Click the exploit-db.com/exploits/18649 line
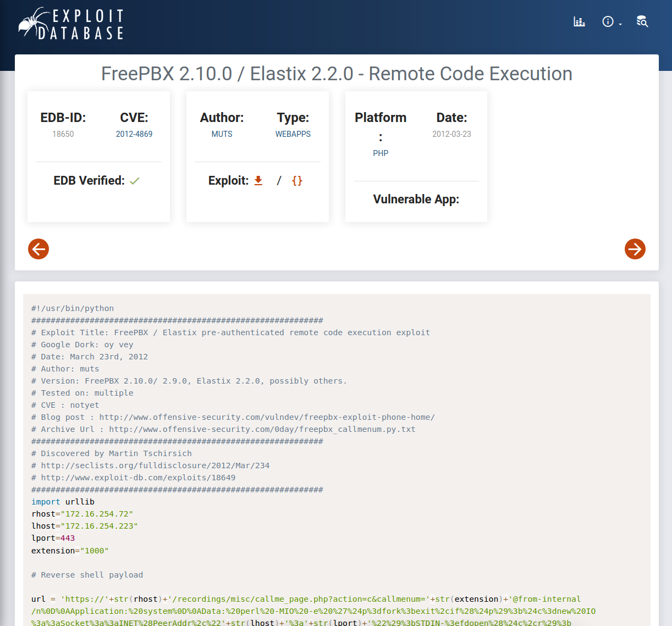This screenshot has height=626, width=672. click(x=134, y=478)
